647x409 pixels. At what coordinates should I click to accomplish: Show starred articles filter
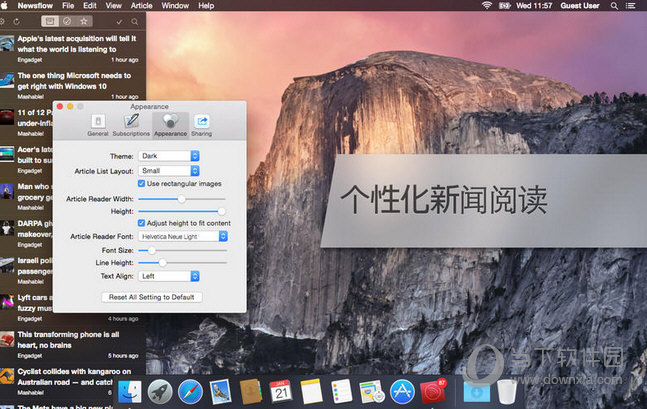(84, 21)
